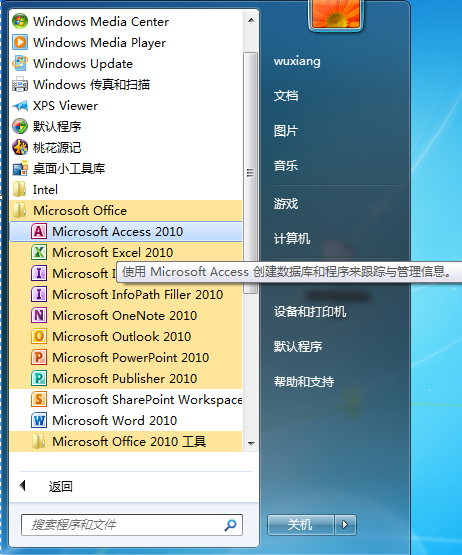Image resolution: width=462 pixels, height=555 pixels.
Task: Open 设备和打印机
Action: 310,311
